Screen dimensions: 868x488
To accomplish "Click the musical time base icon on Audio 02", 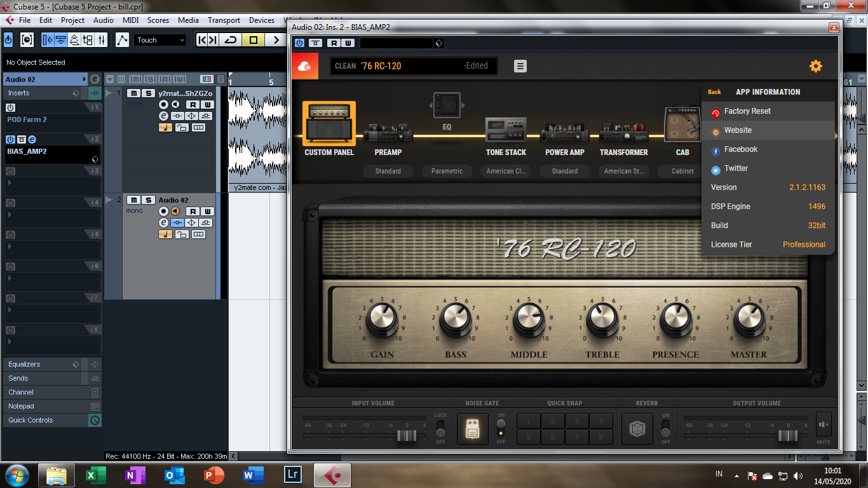I will tap(165, 234).
